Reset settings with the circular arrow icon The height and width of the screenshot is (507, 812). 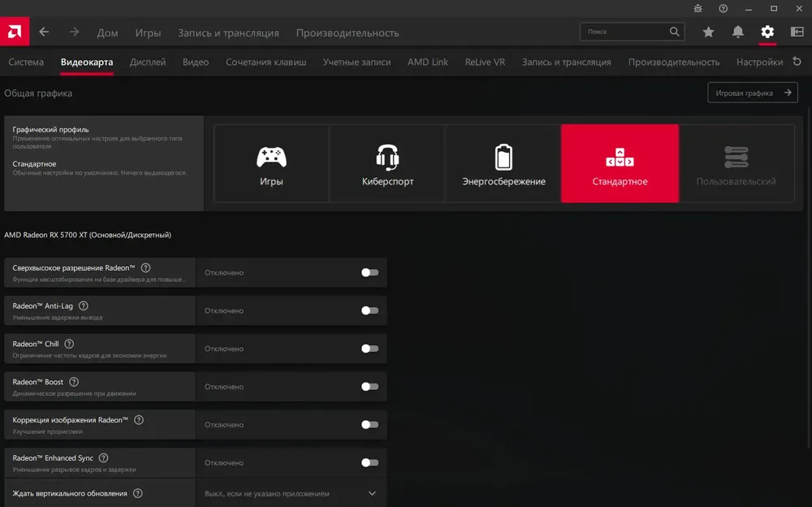pyautogui.click(x=797, y=62)
